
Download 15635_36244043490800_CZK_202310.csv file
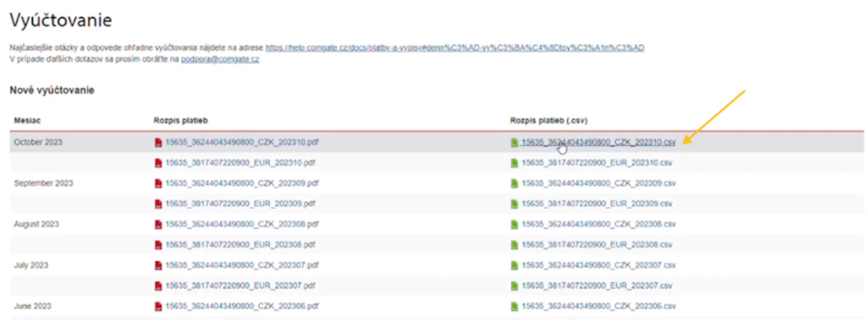(599, 142)
